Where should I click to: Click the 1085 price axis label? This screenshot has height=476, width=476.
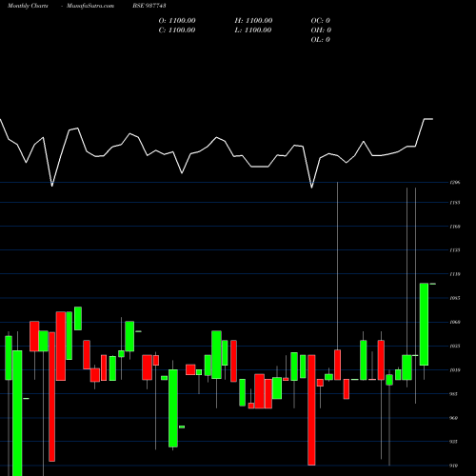coord(455,298)
